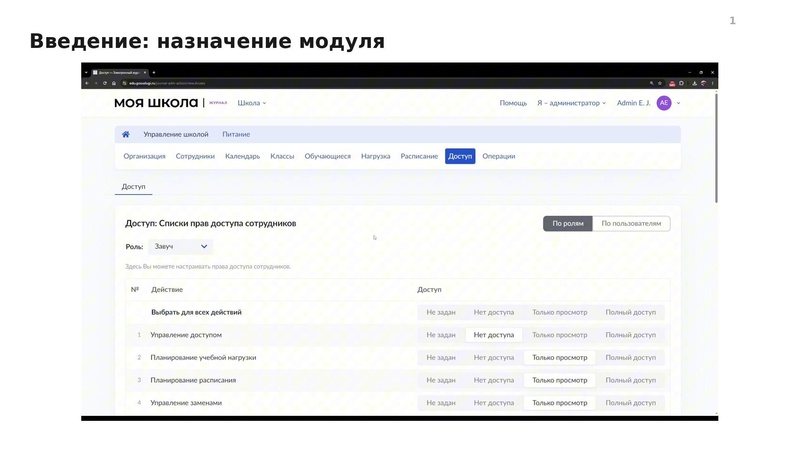Viewport: 800px width, 450px height.
Task: Open the Сотрудники tab
Action: pos(195,157)
